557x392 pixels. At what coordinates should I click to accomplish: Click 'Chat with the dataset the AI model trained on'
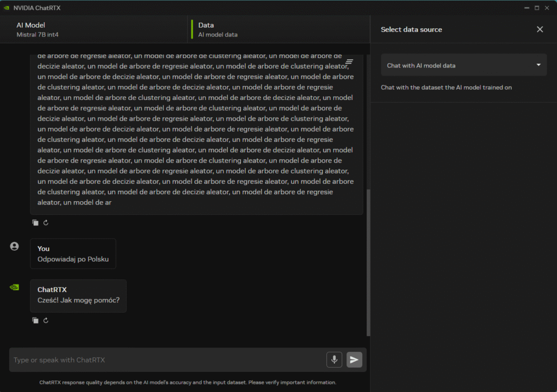pos(446,88)
